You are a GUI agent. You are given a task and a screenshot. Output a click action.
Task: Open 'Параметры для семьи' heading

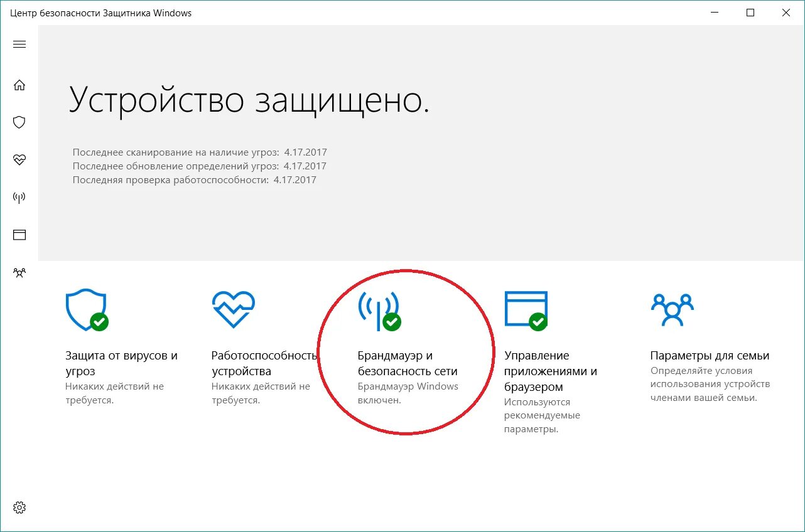coord(710,356)
